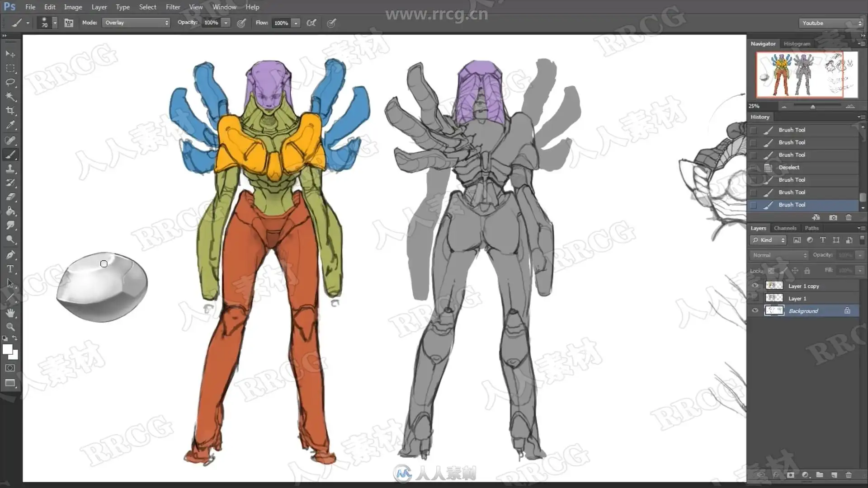The image size is (868, 488).
Task: Select the Clone Stamp tool
Action: pos(10,169)
